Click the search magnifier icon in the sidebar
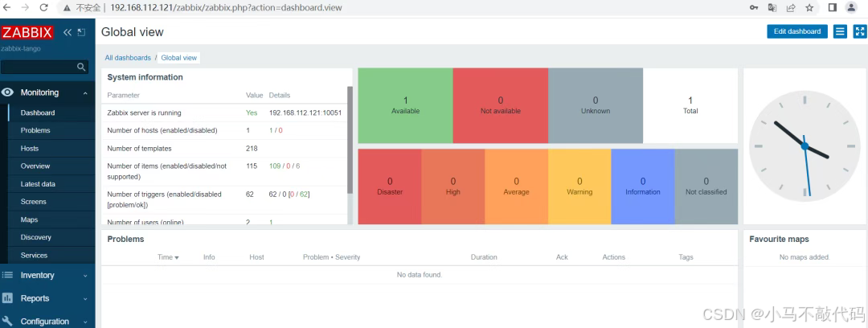 (81, 67)
